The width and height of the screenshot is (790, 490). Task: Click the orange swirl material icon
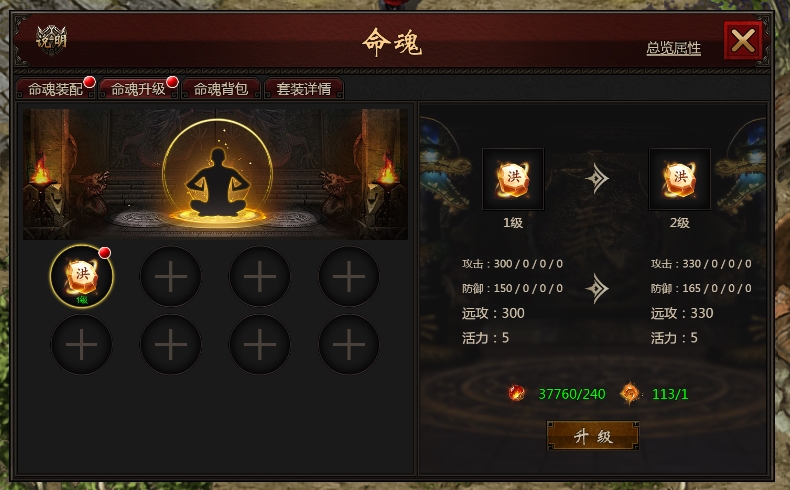click(x=630, y=393)
